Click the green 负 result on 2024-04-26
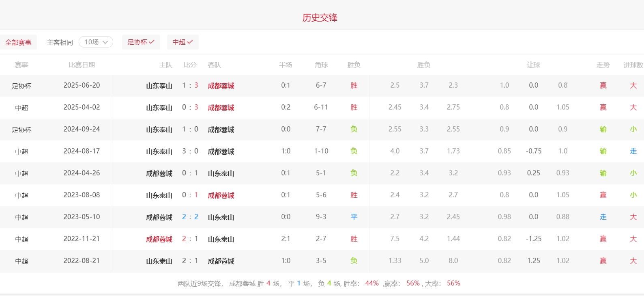The height and width of the screenshot is (296, 644). tap(354, 173)
